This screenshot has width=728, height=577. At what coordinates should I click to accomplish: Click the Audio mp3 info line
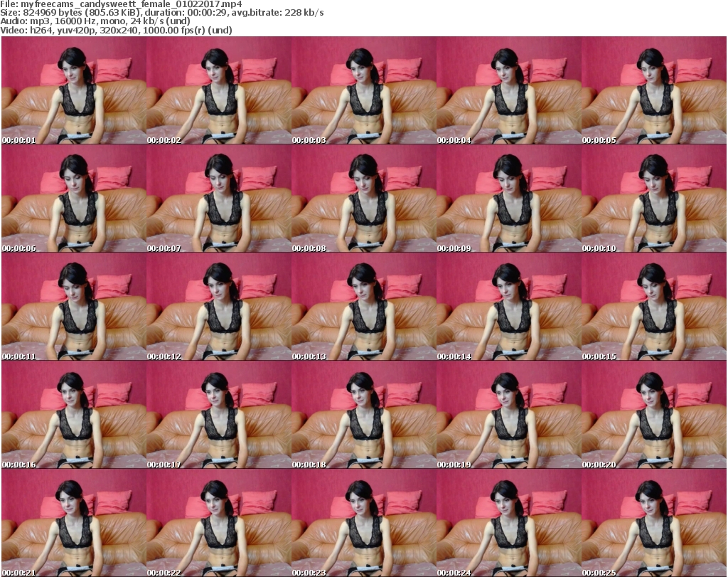tap(95, 21)
